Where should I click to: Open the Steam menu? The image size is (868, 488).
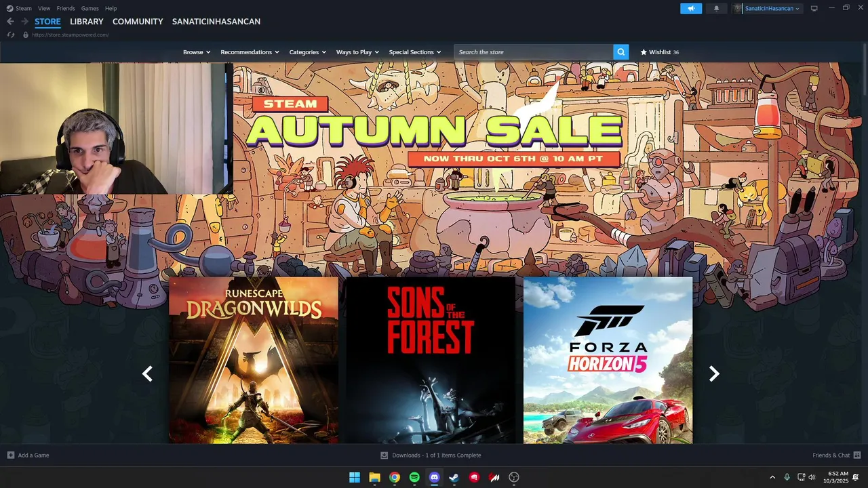point(24,8)
